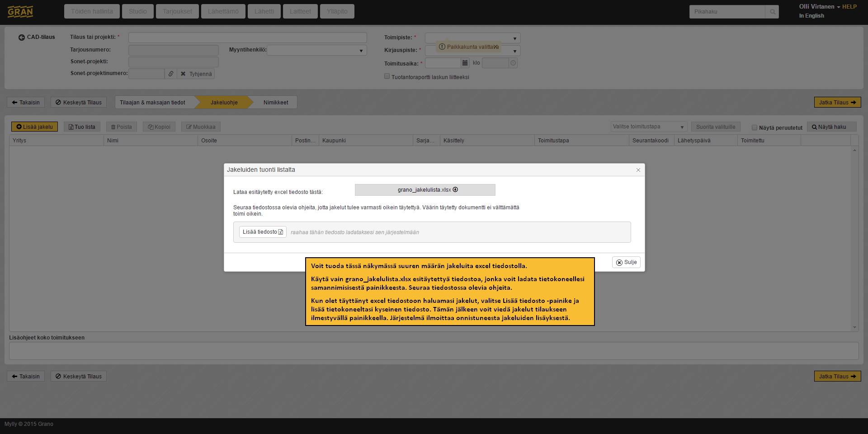Click the clock icon next to klo field
This screenshot has width=868, height=434.
point(513,63)
